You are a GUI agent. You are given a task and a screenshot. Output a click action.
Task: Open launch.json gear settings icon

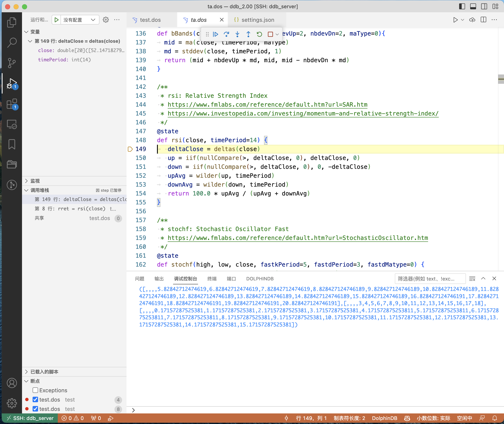coord(106,20)
